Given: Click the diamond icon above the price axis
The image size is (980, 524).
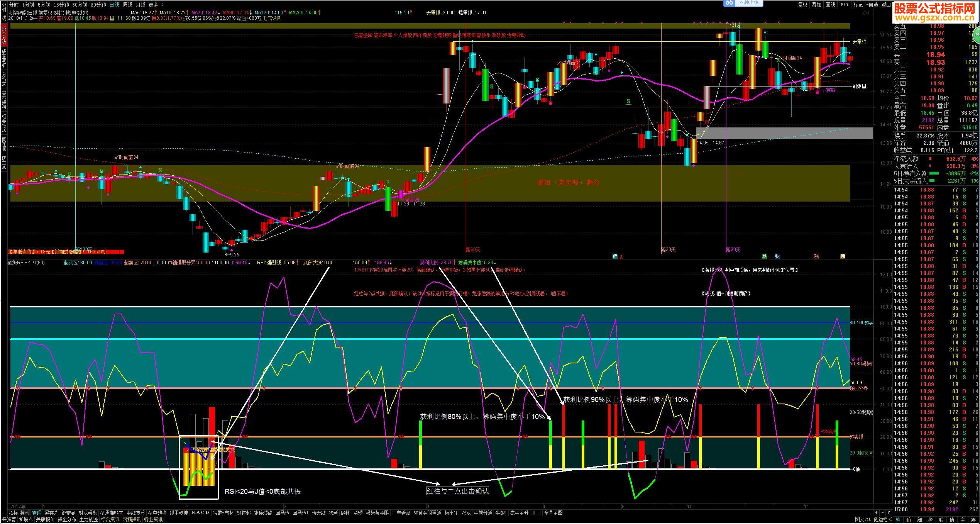Looking at the screenshot, I should (864, 13).
